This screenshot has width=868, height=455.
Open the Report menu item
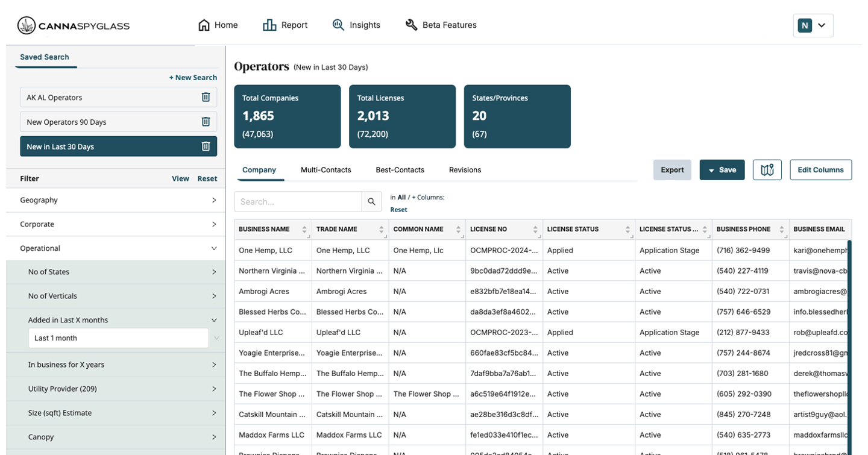[286, 25]
